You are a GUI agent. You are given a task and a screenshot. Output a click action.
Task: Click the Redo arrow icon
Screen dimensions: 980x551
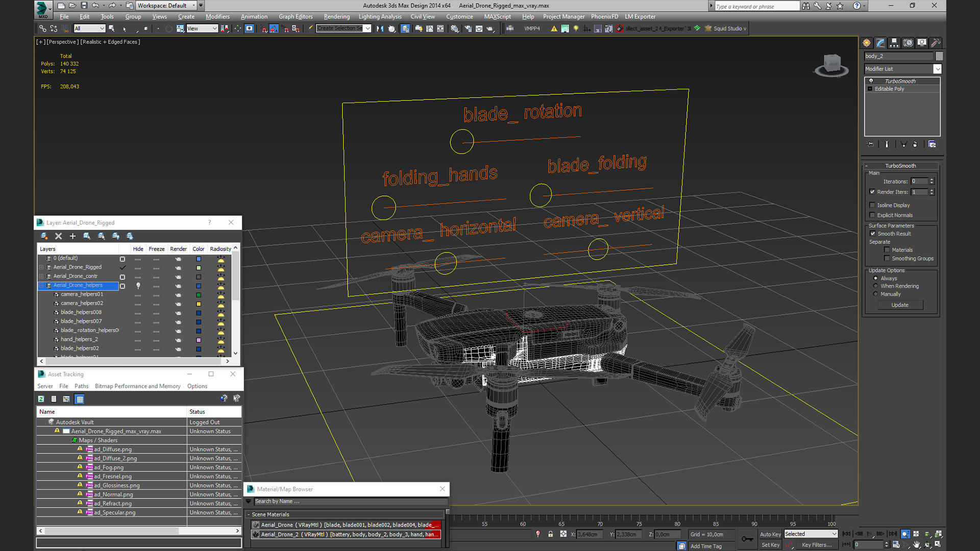[x=112, y=6]
